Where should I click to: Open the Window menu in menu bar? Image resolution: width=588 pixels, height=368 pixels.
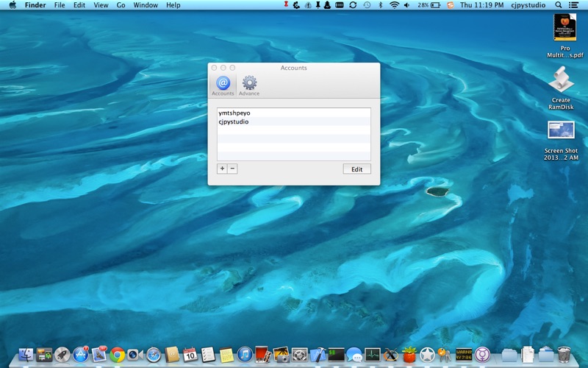click(146, 5)
